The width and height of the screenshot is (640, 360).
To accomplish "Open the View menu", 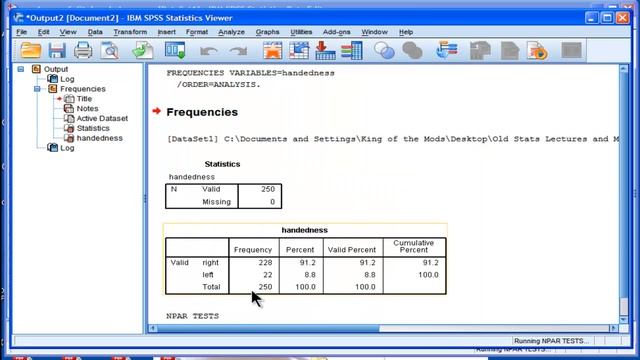I will coord(68,32).
